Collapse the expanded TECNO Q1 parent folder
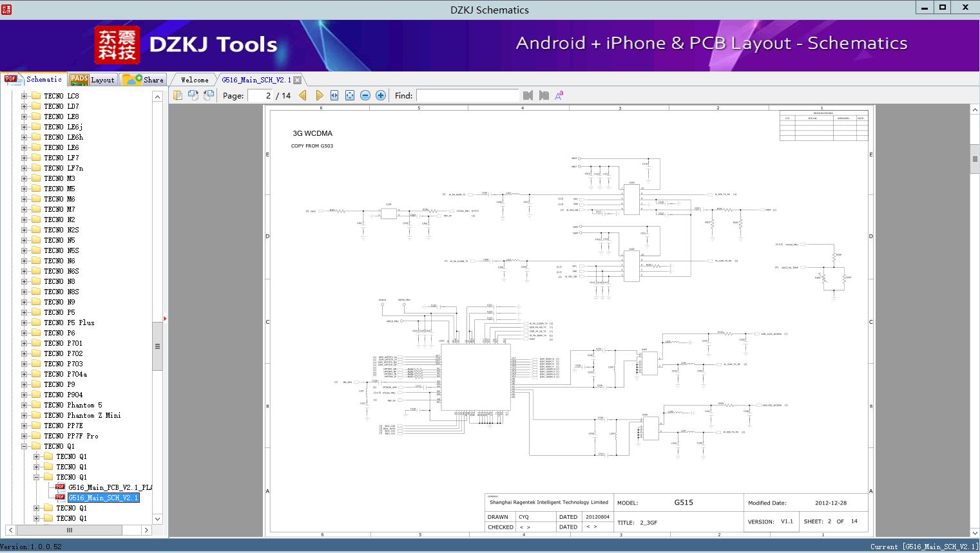Screen dimensions: 980x553 [24, 446]
